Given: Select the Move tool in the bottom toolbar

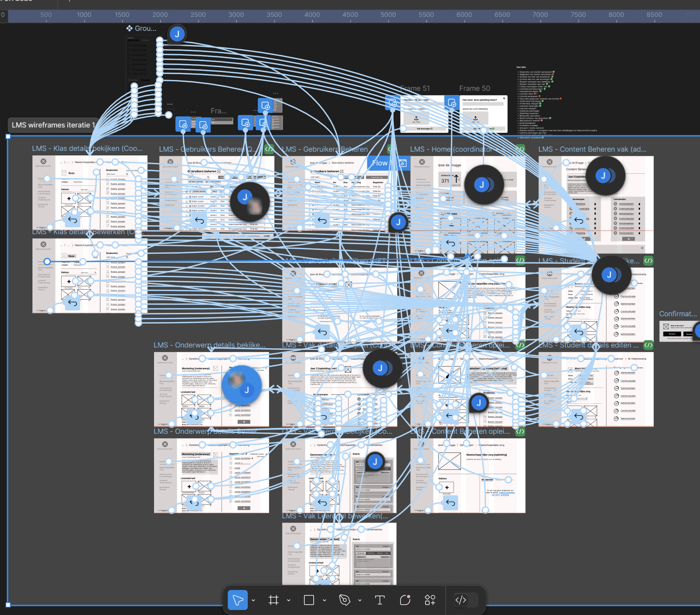Looking at the screenshot, I should tap(238, 600).
